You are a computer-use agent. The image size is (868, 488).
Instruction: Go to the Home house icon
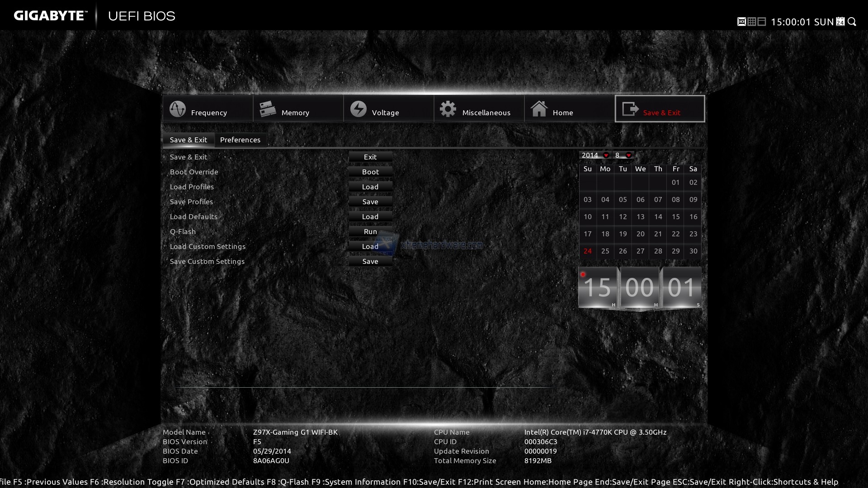(539, 109)
